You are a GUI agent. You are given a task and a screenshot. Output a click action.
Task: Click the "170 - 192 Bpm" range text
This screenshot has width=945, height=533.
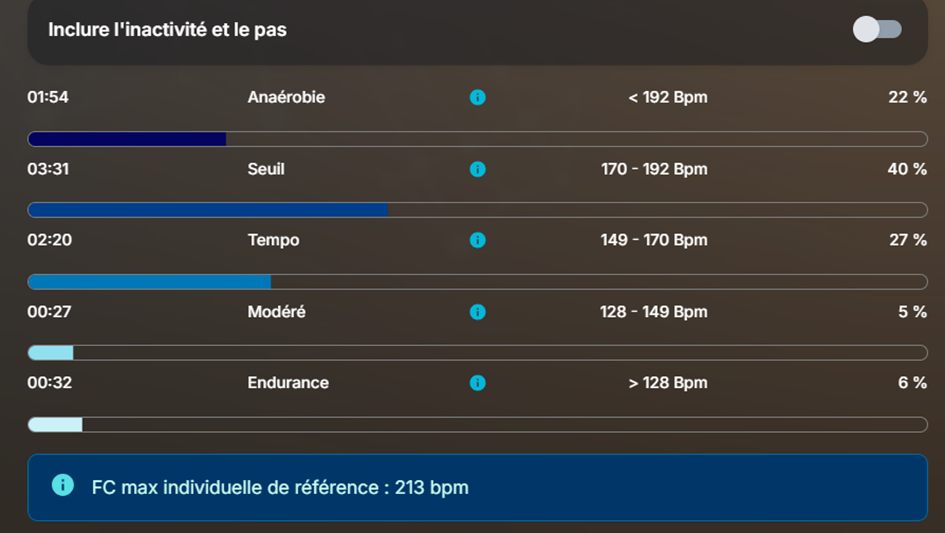pos(654,169)
